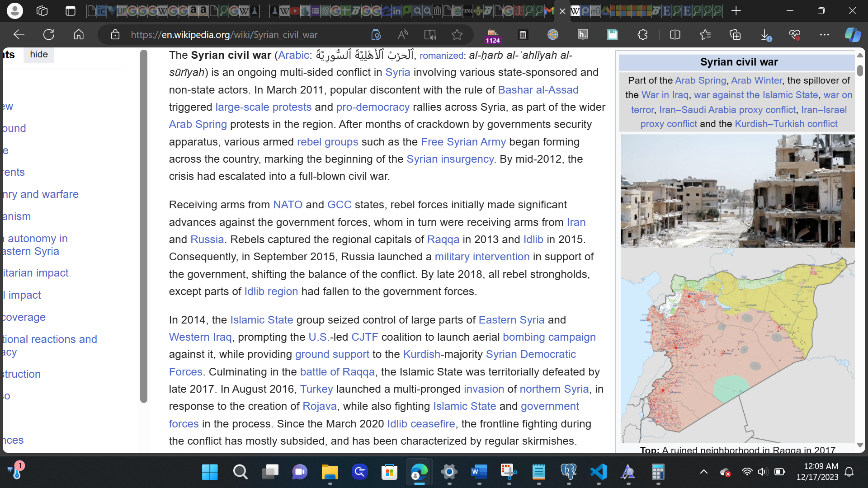Viewport: 868px width, 488px height.
Task: Jump to Humanitarian impact section
Action: click(x=35, y=273)
